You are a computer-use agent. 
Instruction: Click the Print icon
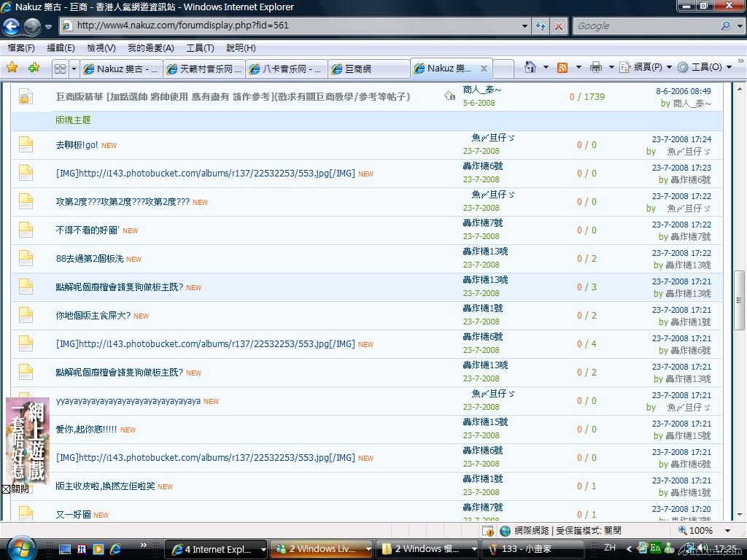(595, 67)
